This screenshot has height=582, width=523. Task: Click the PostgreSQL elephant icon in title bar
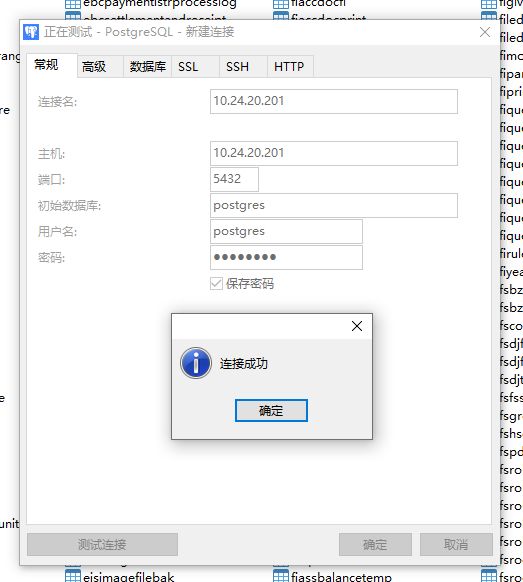coord(31,32)
